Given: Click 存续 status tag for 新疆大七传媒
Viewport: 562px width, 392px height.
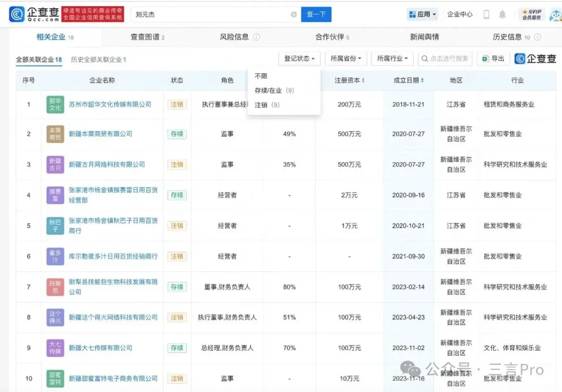Looking at the screenshot, I should tap(177, 348).
